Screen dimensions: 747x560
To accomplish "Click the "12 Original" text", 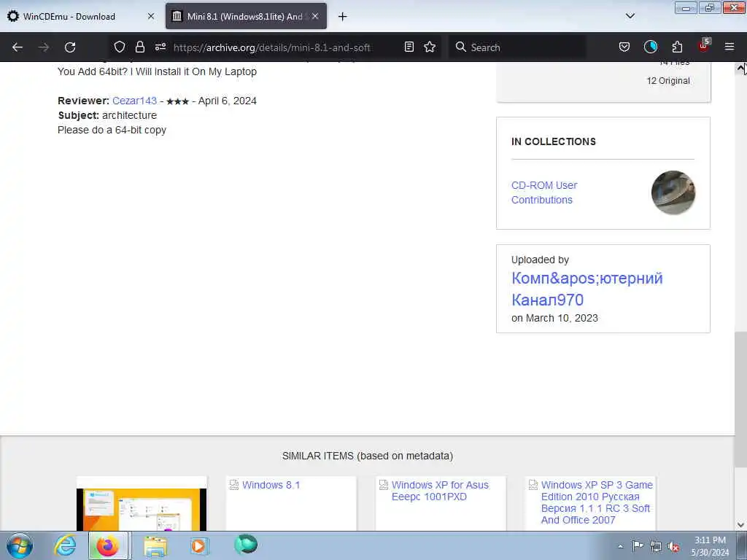I will point(668,81).
